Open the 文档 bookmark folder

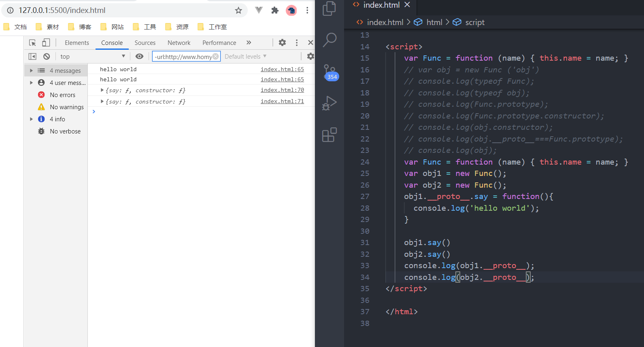click(15, 27)
